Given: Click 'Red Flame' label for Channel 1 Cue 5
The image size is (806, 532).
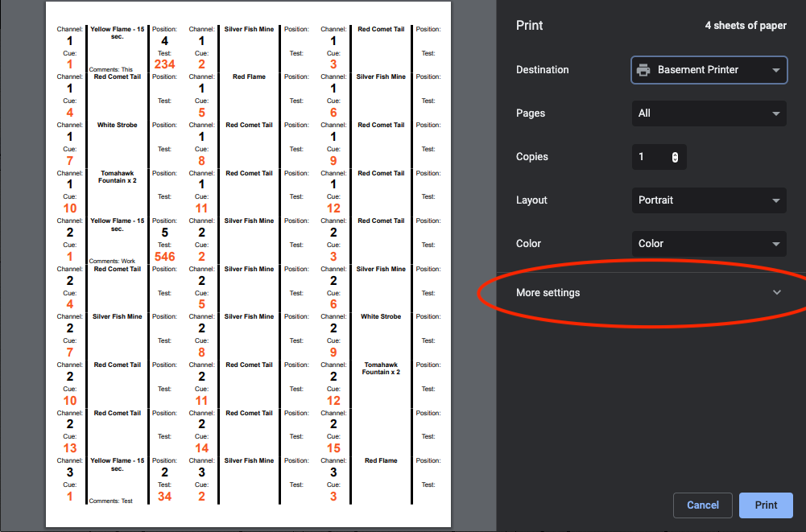Looking at the screenshot, I should (x=249, y=76).
